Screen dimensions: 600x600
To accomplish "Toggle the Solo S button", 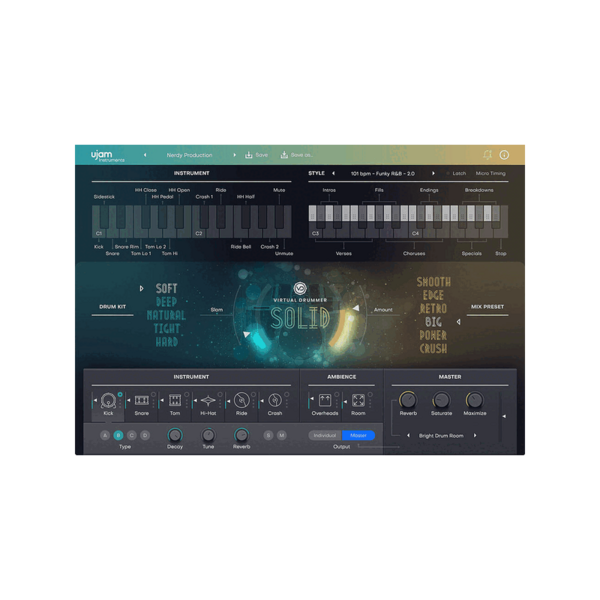I will pyautogui.click(x=268, y=435).
